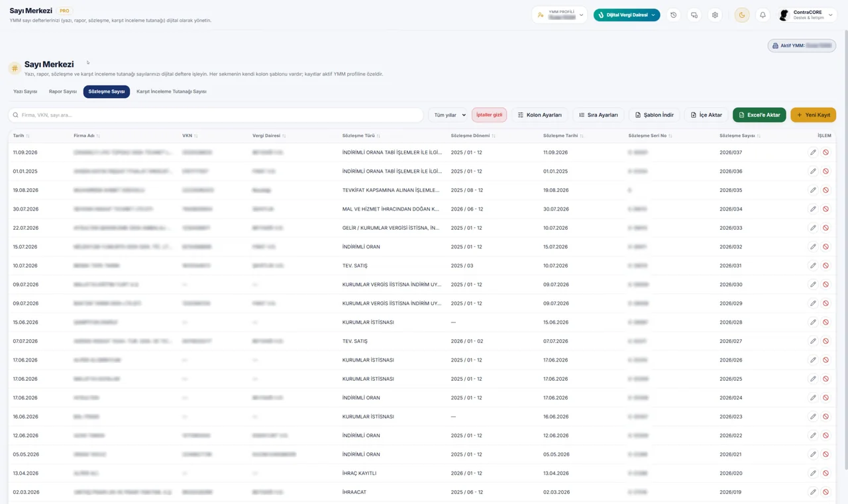Image resolution: width=848 pixels, height=504 pixels.
Task: Cancel the record numbered 2026/034
Action: click(x=825, y=209)
